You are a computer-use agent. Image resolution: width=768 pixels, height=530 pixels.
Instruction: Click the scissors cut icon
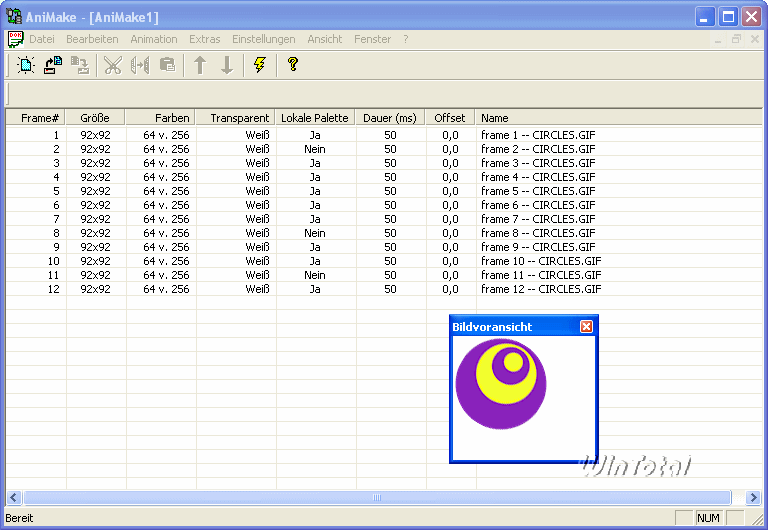coord(112,65)
